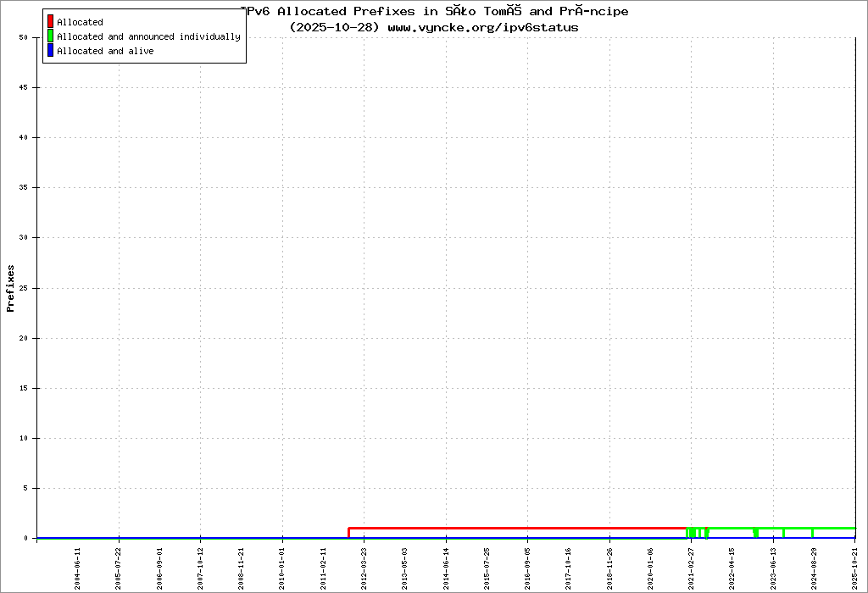Click the green line's dip near 2023

(x=755, y=534)
